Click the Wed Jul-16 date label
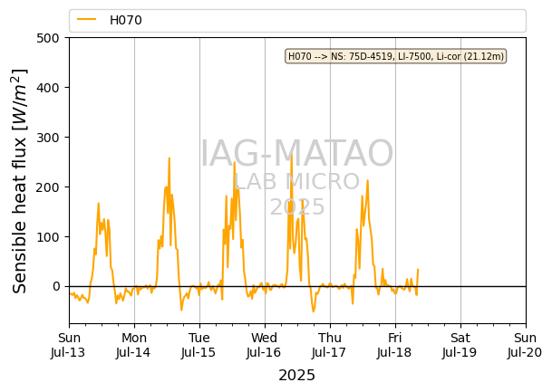The height and width of the screenshot is (392, 552). [x=264, y=345]
